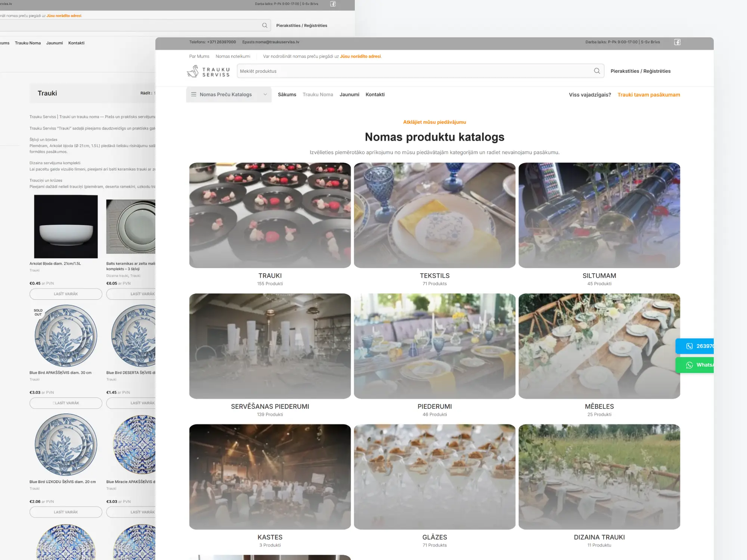Open the Facebook page icon
Screen dimensions: 747x560
pos(677,42)
